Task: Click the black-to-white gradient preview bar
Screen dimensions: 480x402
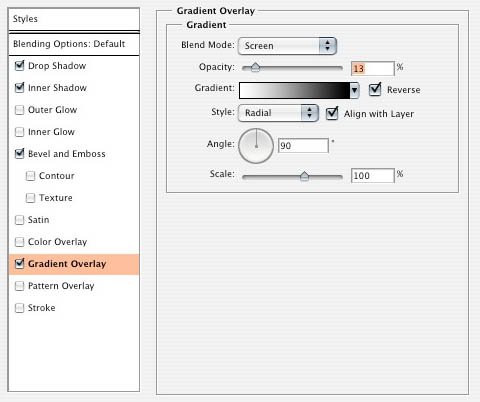Action: click(x=294, y=90)
